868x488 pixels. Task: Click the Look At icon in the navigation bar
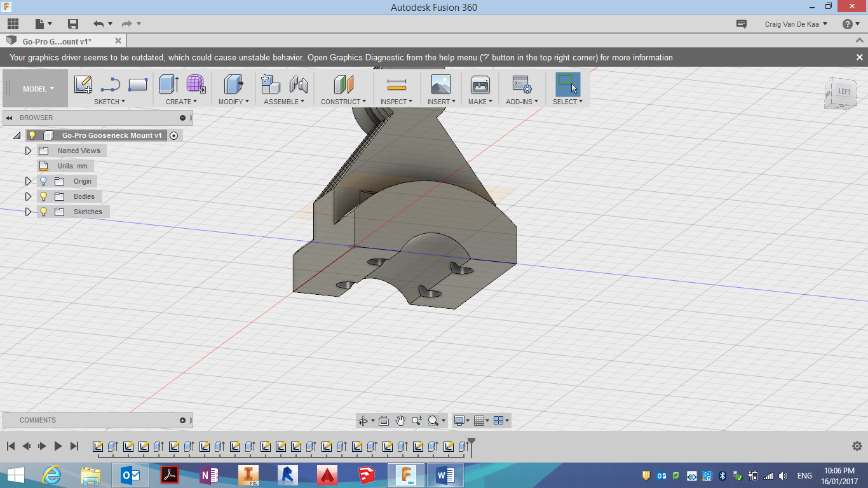pos(384,420)
